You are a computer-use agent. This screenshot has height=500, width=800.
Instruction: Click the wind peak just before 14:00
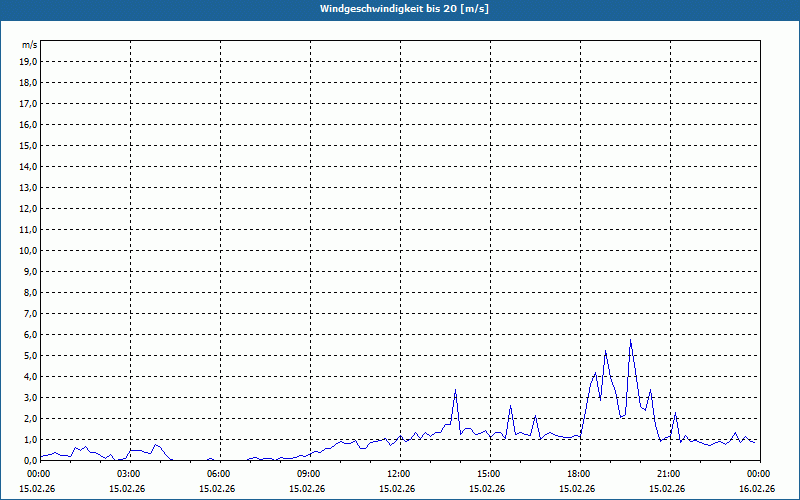pyautogui.click(x=455, y=390)
